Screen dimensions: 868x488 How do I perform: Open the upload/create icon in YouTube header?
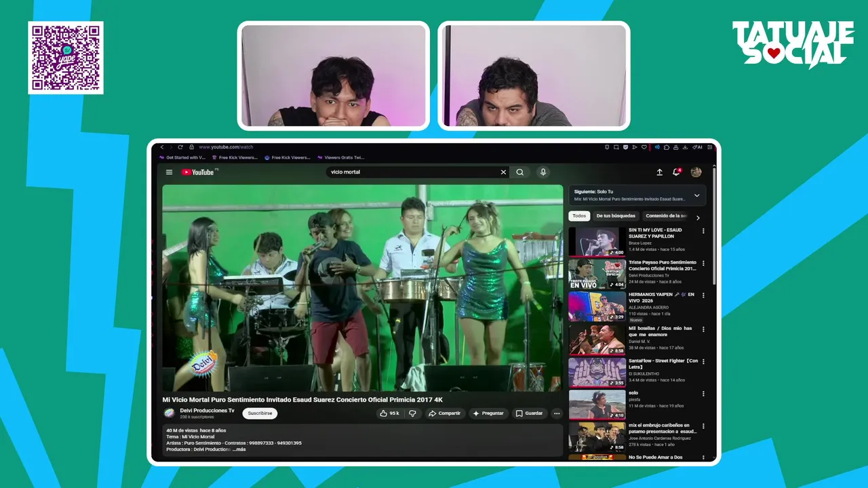[659, 172]
